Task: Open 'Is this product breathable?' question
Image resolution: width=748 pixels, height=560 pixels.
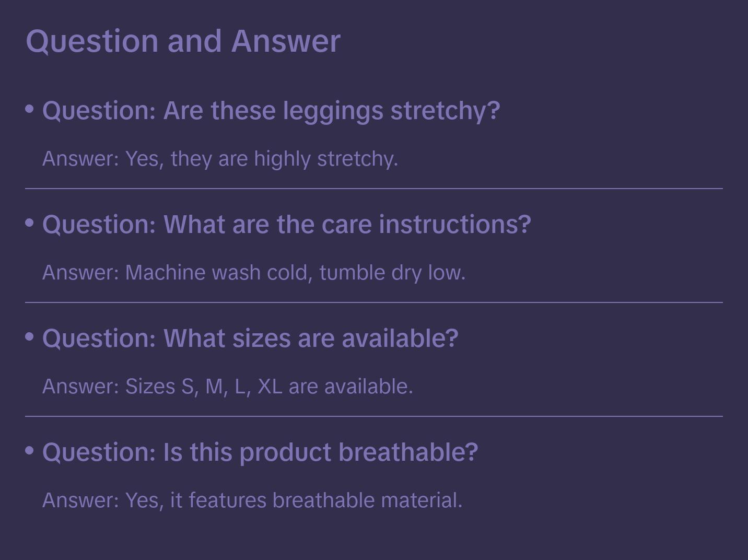Action: coord(260,452)
